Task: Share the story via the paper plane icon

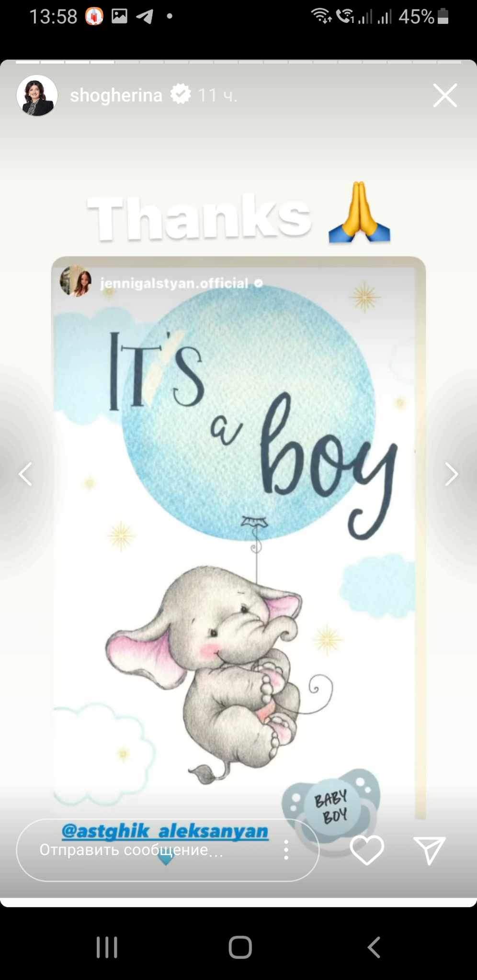Action: coord(430,850)
